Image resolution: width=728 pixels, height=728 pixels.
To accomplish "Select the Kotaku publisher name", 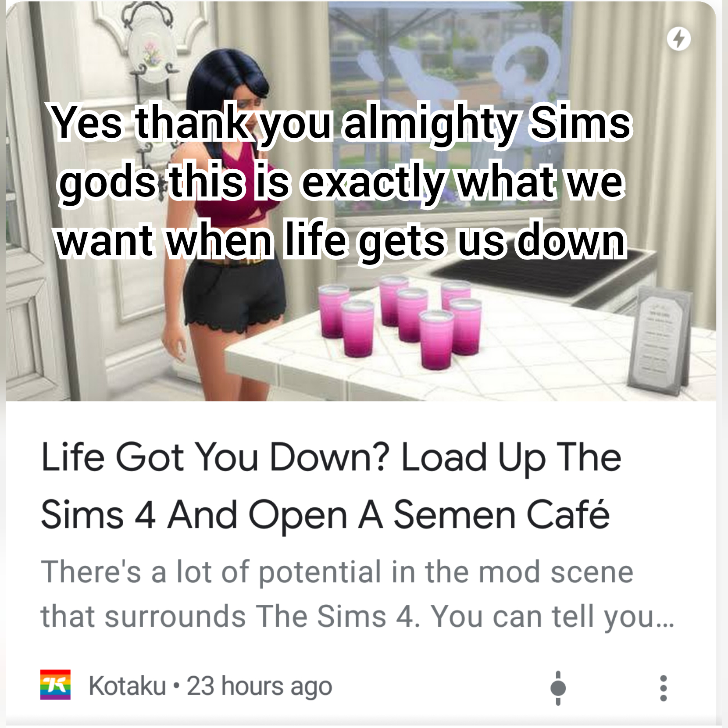I will pyautogui.click(x=127, y=685).
